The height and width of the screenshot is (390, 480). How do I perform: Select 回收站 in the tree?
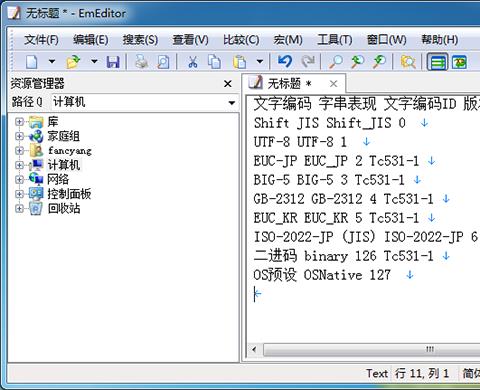point(64,208)
